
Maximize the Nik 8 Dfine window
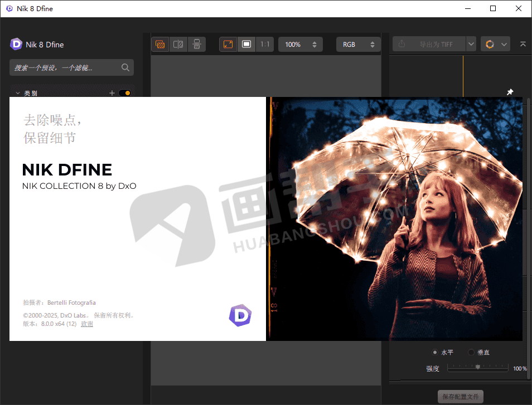pyautogui.click(x=493, y=8)
